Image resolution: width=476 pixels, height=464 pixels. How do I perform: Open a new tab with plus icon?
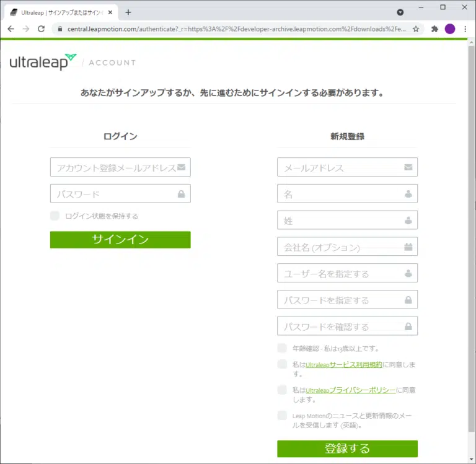point(128,12)
